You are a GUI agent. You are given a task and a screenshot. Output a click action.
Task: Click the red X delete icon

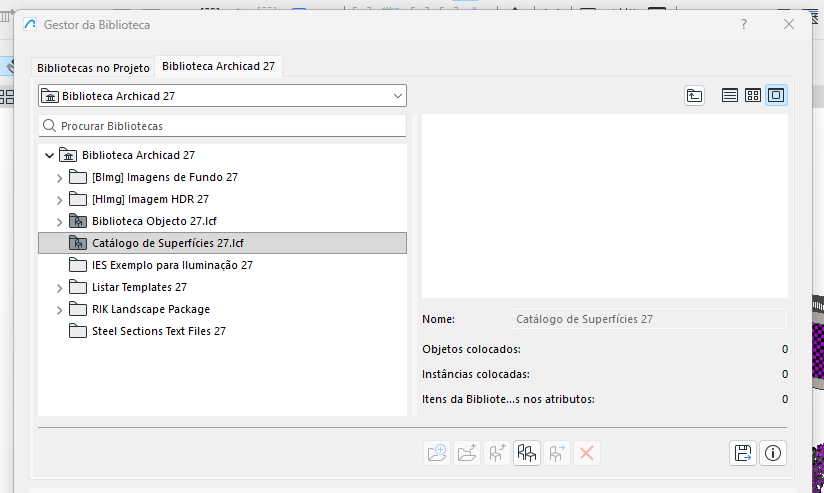586,453
